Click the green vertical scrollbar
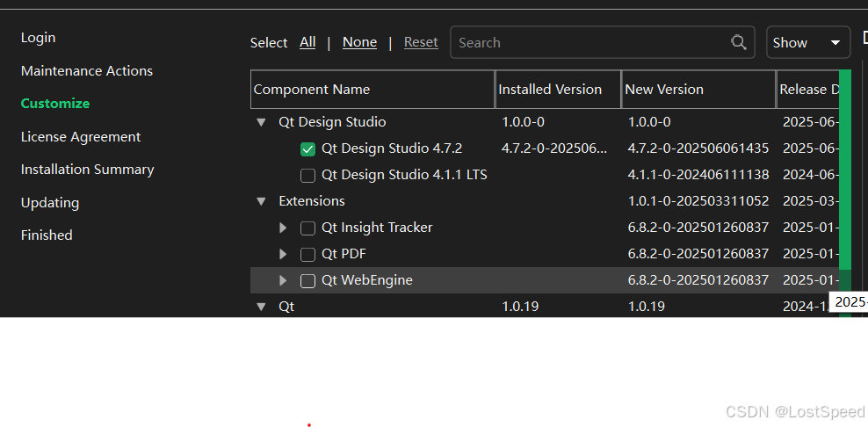868x427 pixels. click(x=845, y=169)
